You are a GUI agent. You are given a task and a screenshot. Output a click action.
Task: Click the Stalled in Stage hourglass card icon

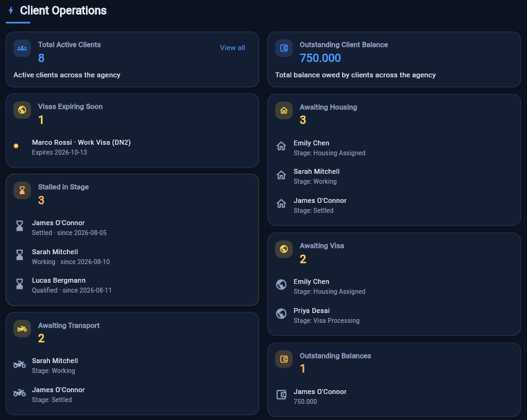[x=22, y=191]
